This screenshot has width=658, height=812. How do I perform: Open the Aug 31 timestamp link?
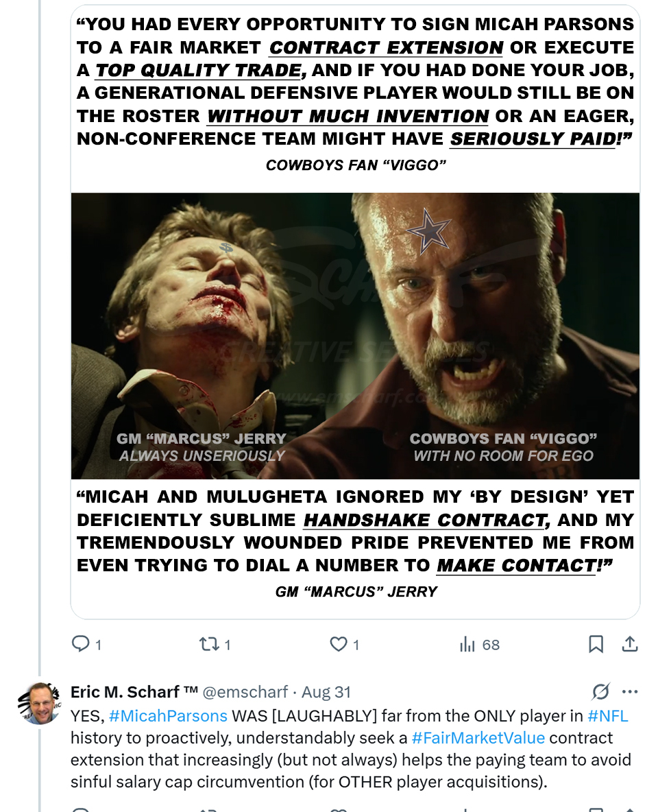[326, 692]
